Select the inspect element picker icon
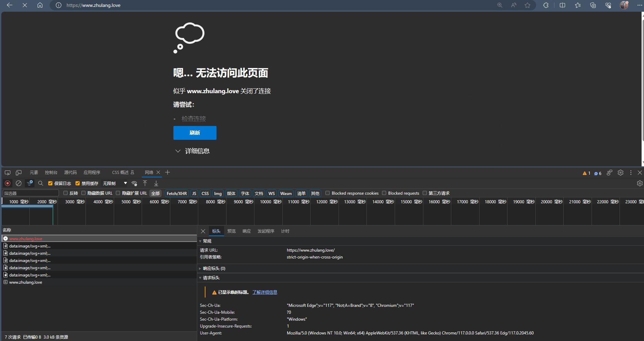 8,173
